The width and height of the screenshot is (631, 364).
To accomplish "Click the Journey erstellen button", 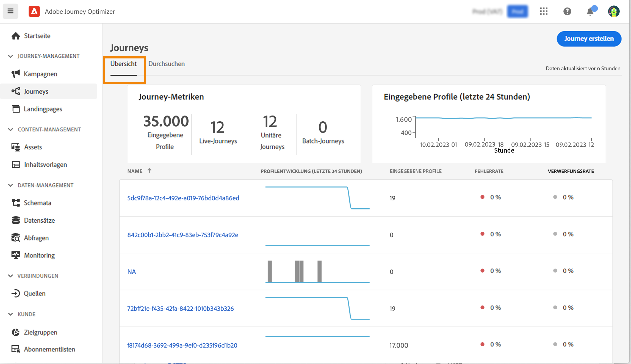I will tap(589, 39).
